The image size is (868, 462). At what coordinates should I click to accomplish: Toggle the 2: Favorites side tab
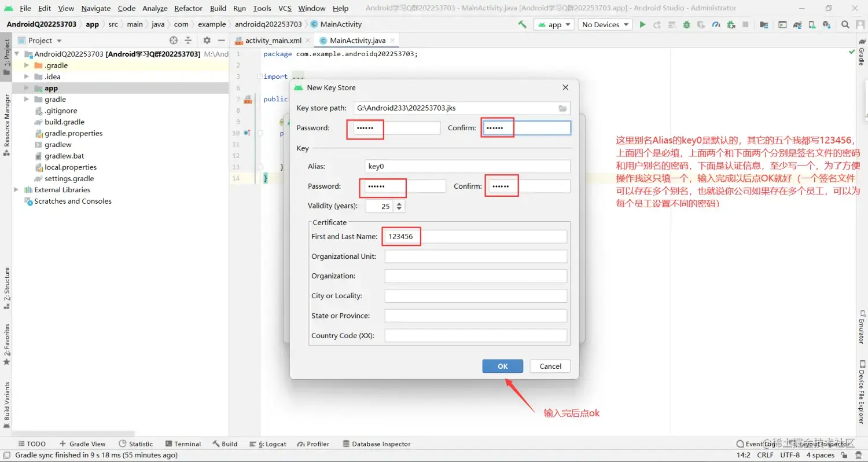point(7,344)
